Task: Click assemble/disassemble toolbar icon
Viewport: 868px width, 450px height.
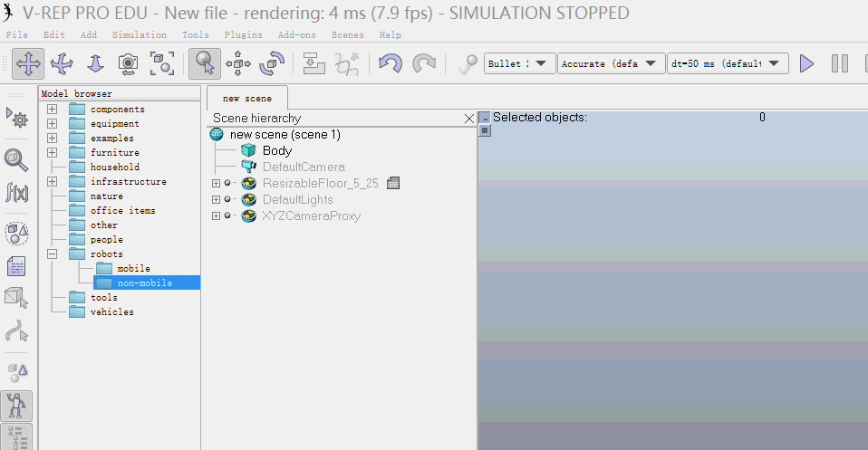Action: pyautogui.click(x=313, y=63)
